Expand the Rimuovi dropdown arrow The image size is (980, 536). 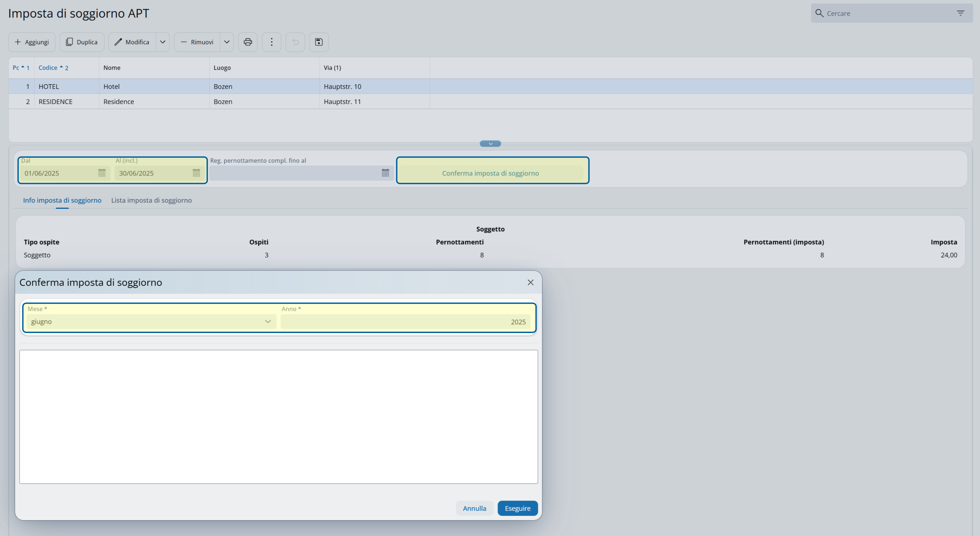click(226, 42)
